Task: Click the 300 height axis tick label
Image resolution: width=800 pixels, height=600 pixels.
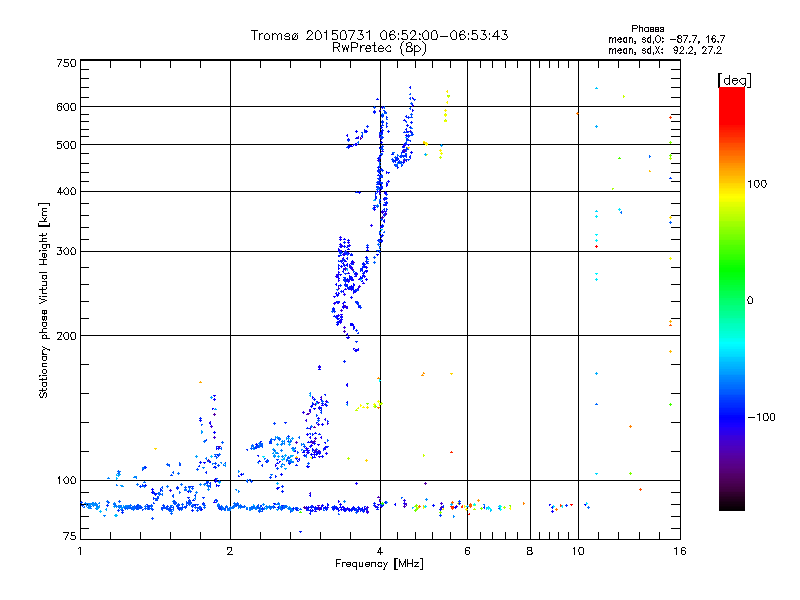Action: 66,251
